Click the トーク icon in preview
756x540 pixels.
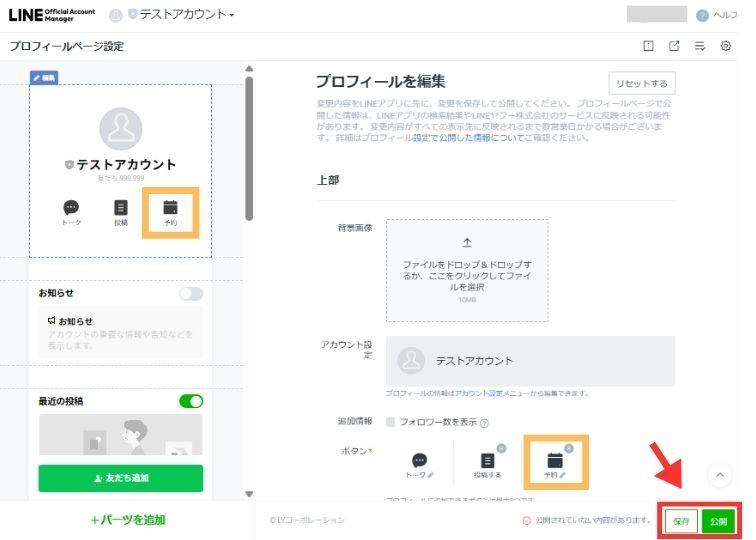pos(71,213)
